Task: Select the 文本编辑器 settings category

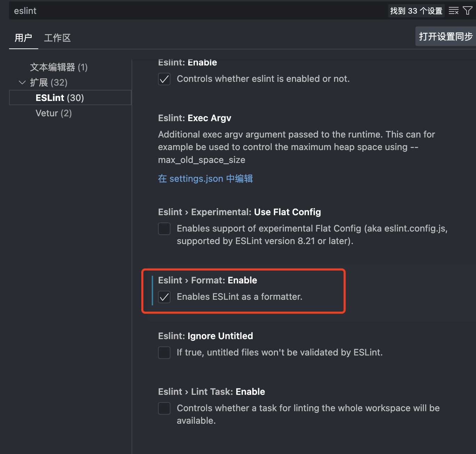Action: click(58, 67)
